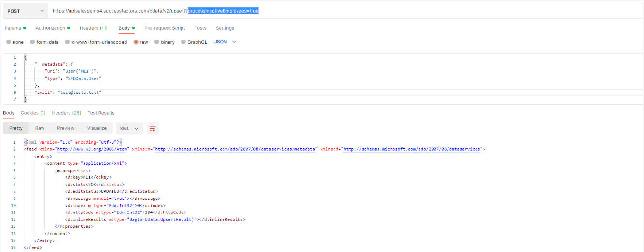Click the d:inlineResults response line

pos(155,219)
